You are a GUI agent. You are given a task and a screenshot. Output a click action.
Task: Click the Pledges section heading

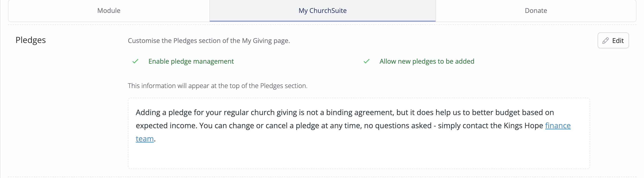30,40
